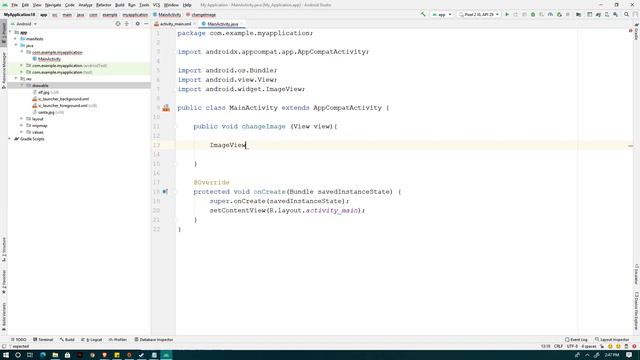The width and height of the screenshot is (640, 360).
Task: Open the VCS menu
Action: 156,5
